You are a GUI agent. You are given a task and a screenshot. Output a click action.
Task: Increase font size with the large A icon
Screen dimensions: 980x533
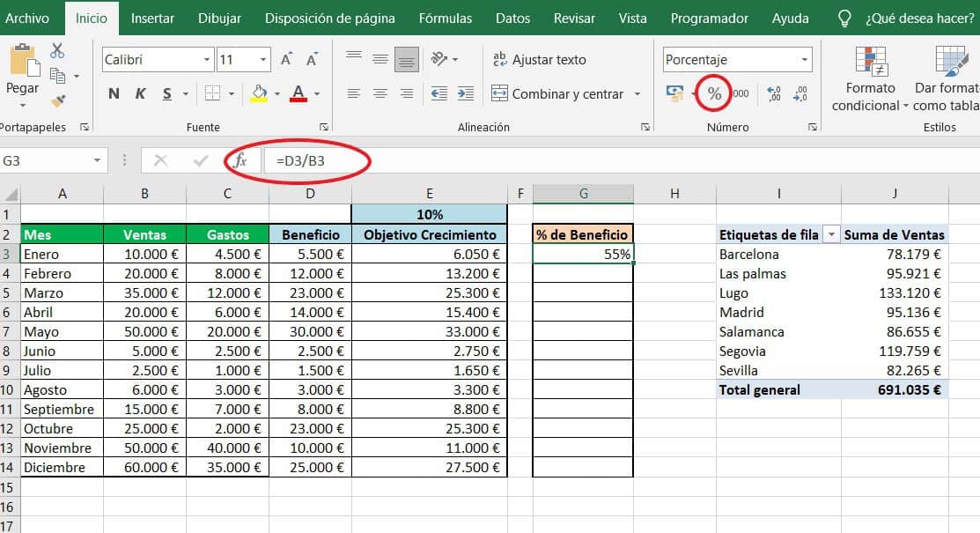point(286,60)
